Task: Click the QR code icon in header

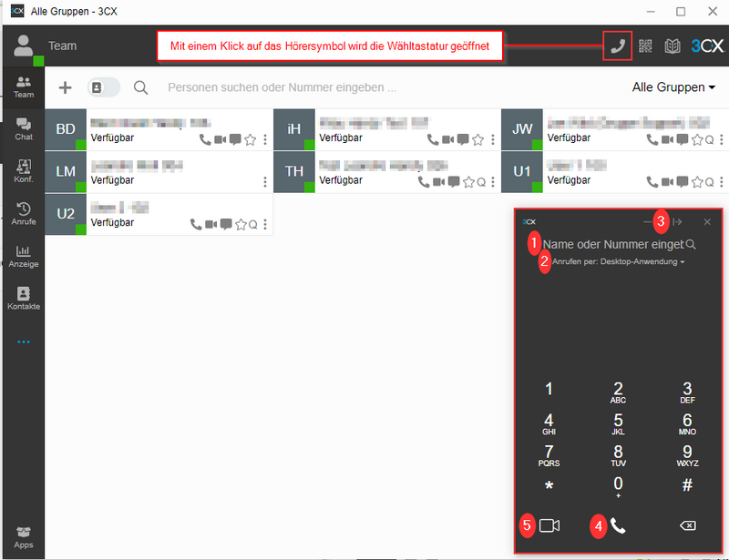Action: point(645,46)
